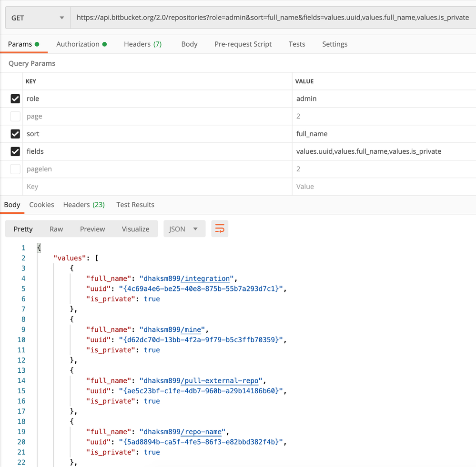Screen dimensions: 476x467
Task: Enable the page parameter checkbox
Action: click(x=15, y=116)
